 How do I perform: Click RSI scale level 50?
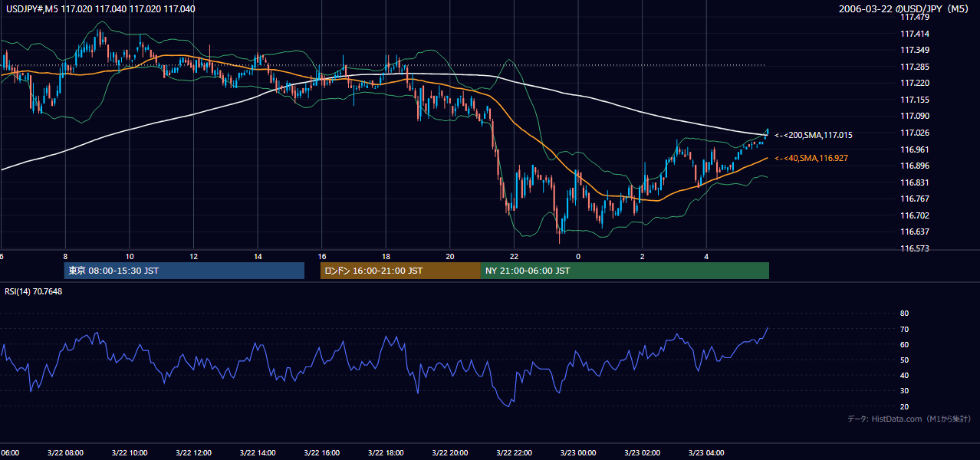904,360
